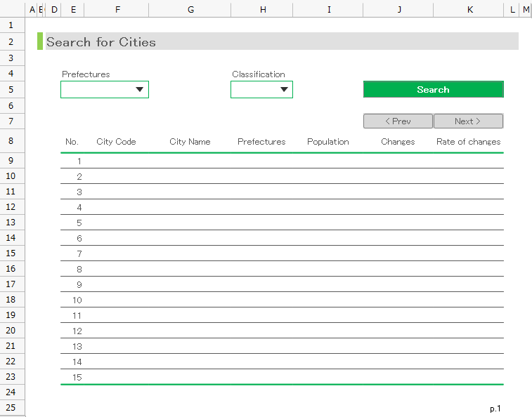The width and height of the screenshot is (532, 417).
Task: Click column K header
Action: 469,9
